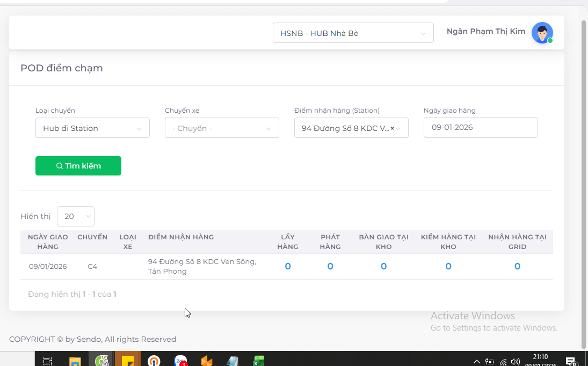Click the Cốc Cốc browser taskbar icon
Image resolution: width=588 pixels, height=366 pixels.
coord(101,361)
